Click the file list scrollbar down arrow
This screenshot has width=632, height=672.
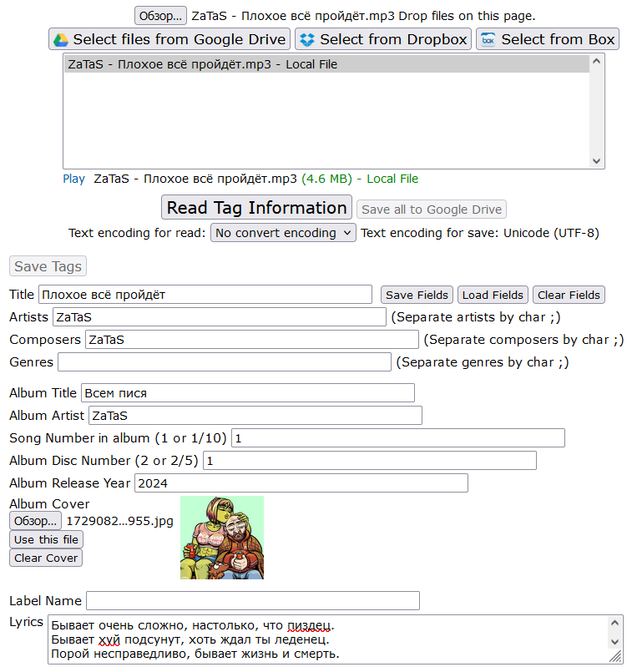596,161
